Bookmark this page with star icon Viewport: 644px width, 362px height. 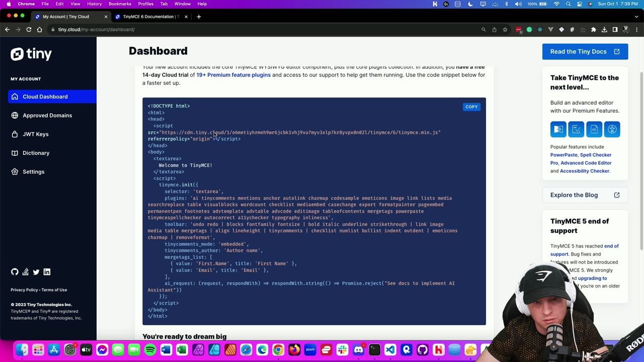505,30
